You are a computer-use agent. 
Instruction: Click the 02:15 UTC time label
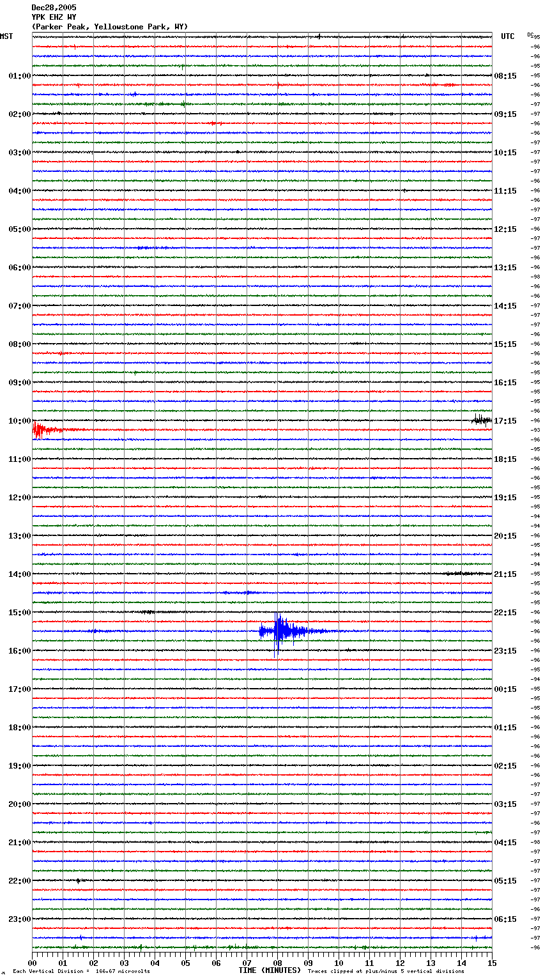[x=505, y=766]
